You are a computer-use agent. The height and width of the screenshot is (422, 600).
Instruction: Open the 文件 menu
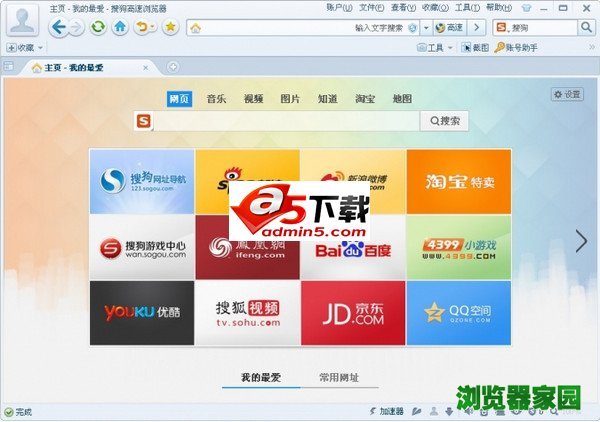point(370,7)
